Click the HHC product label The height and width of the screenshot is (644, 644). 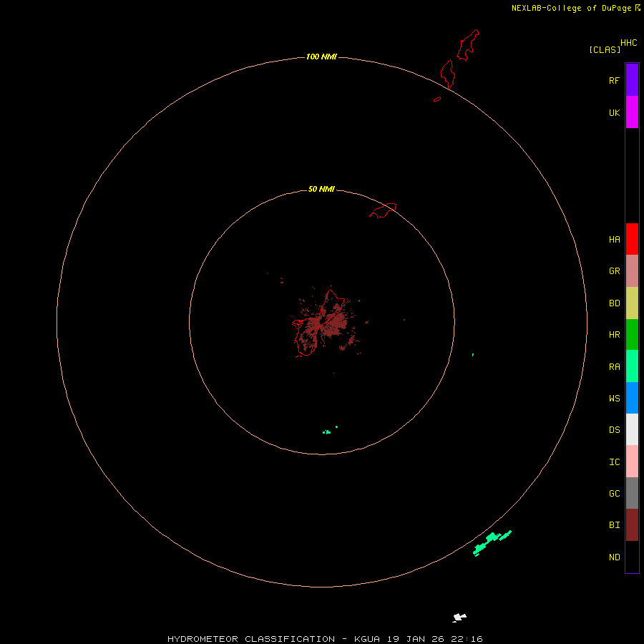(629, 43)
